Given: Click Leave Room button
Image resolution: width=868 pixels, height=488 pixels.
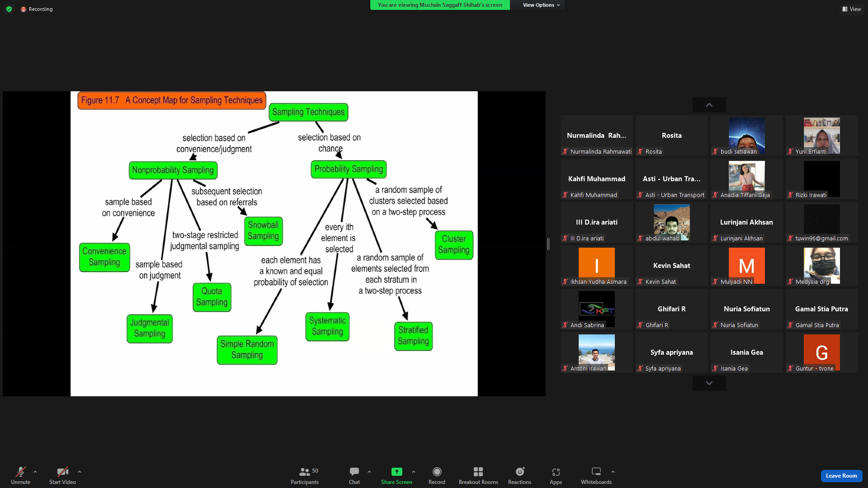Looking at the screenshot, I should click(x=841, y=476).
